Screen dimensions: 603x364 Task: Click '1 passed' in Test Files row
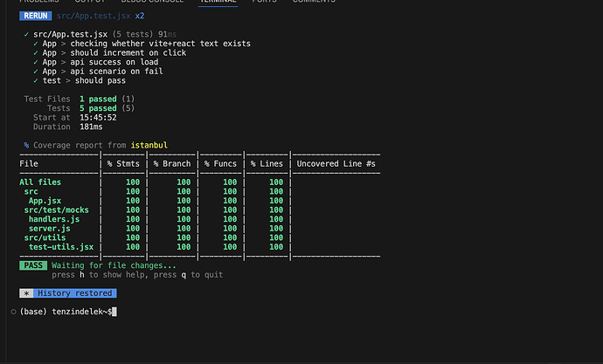(98, 99)
